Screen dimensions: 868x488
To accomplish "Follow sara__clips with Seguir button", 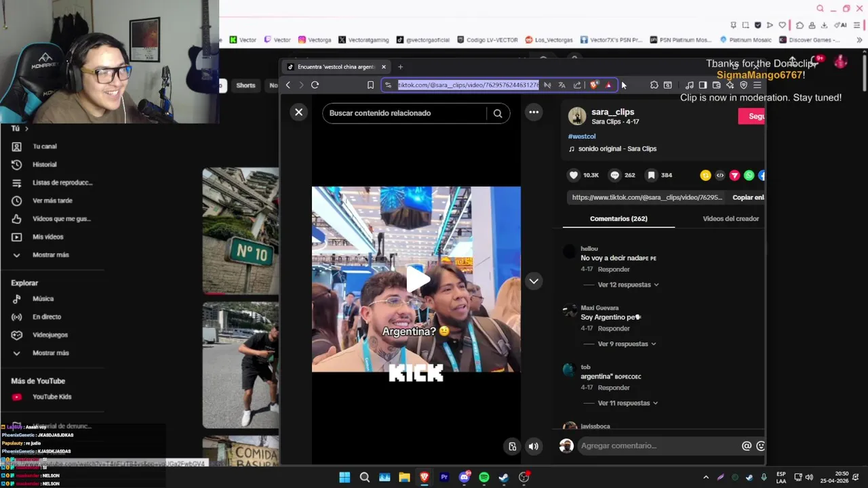I will click(752, 116).
